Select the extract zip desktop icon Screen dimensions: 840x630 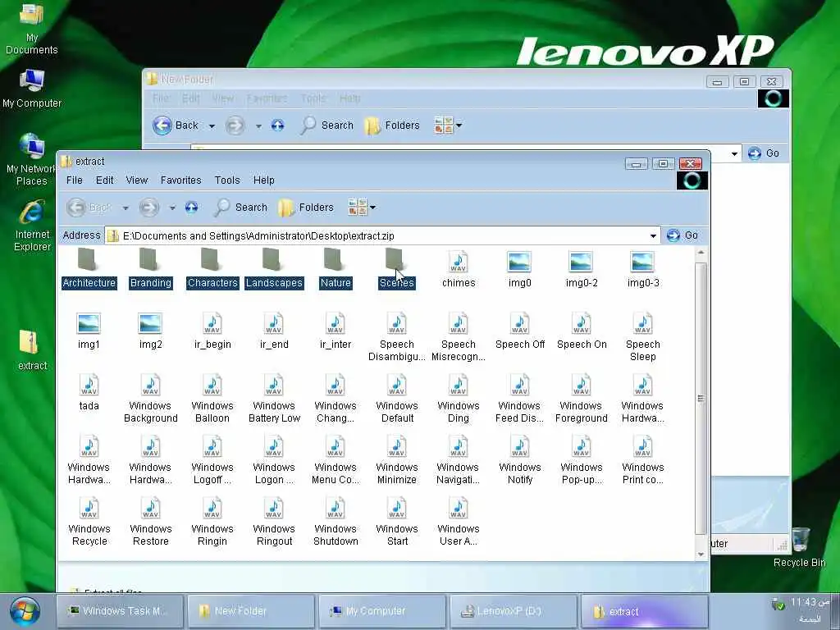(x=32, y=349)
